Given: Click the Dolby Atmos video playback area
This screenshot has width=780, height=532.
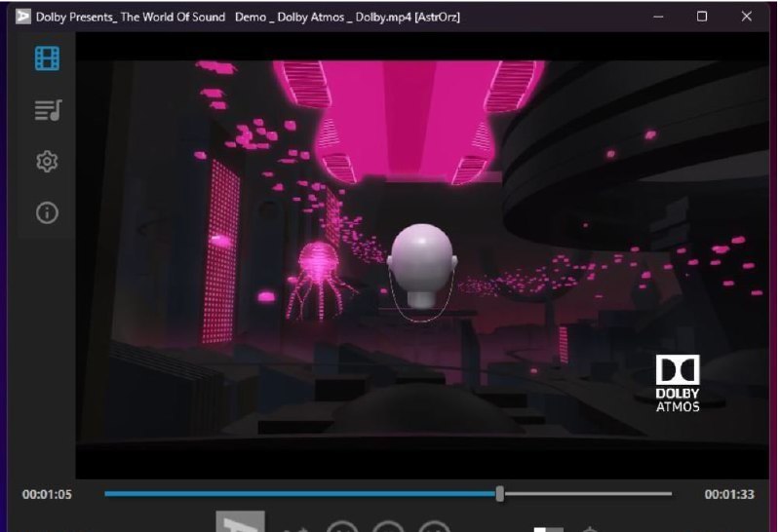Looking at the screenshot, I should (422, 255).
